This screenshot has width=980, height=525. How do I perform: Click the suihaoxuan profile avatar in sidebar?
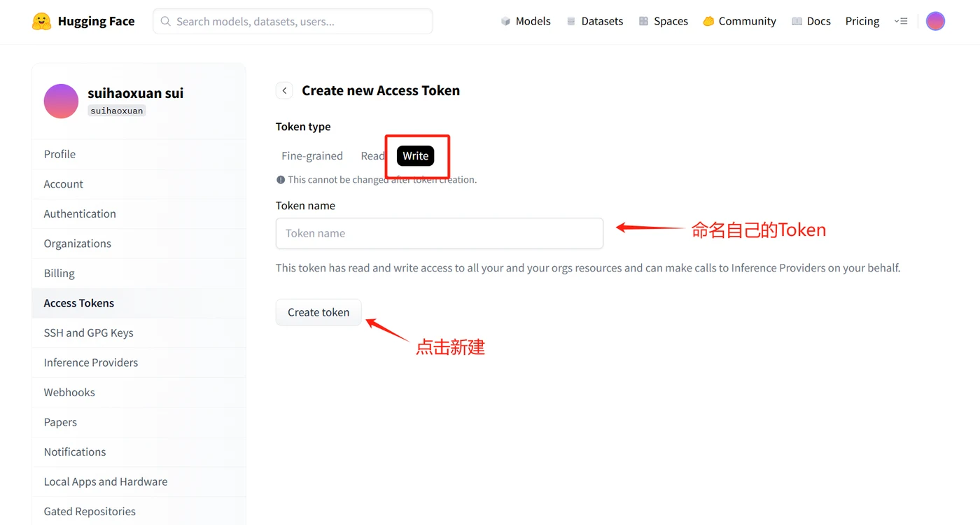pos(61,101)
